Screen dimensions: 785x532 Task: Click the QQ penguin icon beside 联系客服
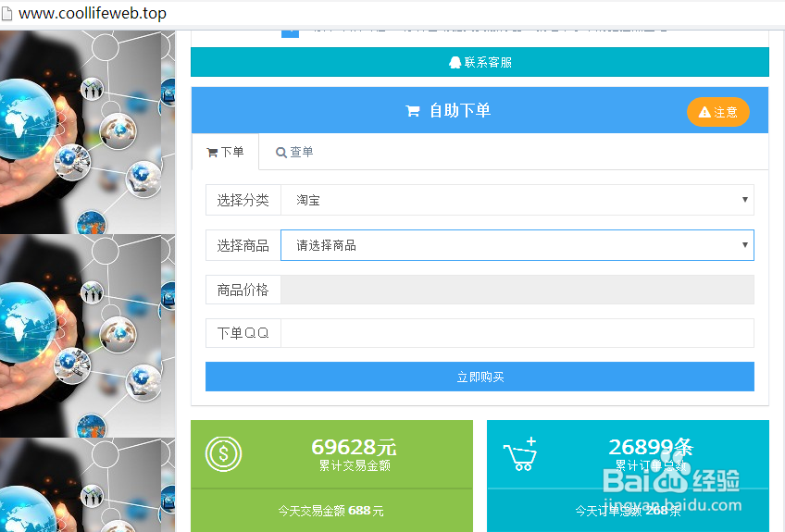455,63
